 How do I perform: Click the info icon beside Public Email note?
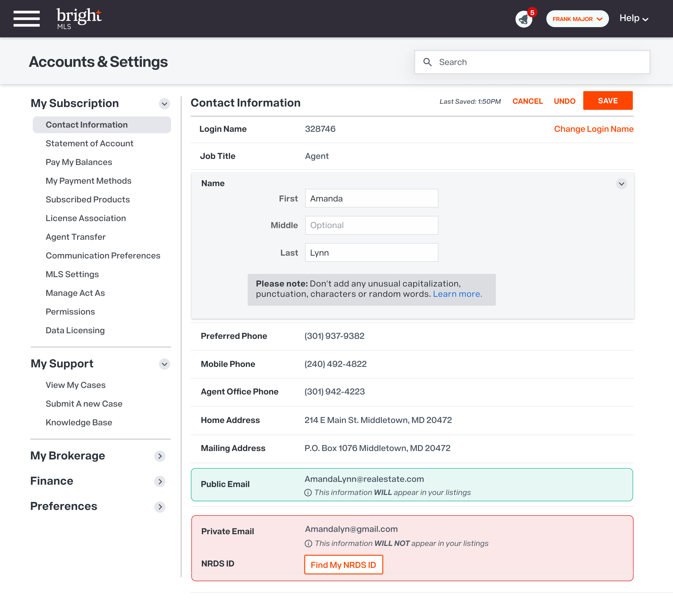308,492
